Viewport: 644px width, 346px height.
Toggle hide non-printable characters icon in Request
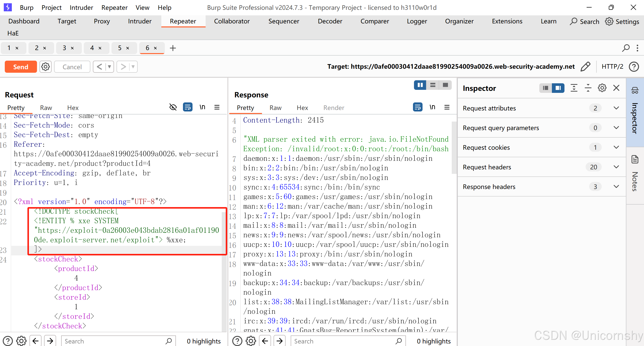click(x=173, y=107)
